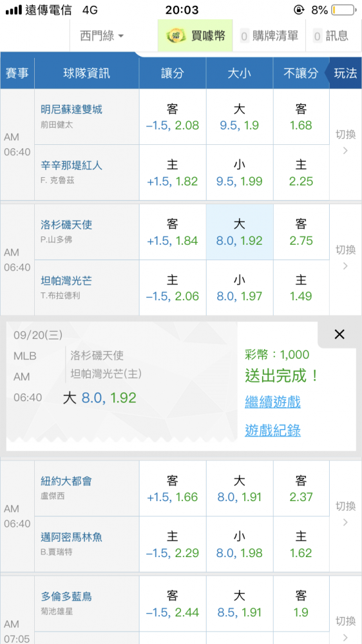The image size is (362, 644).
Task: Select 客 2.37 moneyline for 紐約大都會
Action: tap(301, 489)
